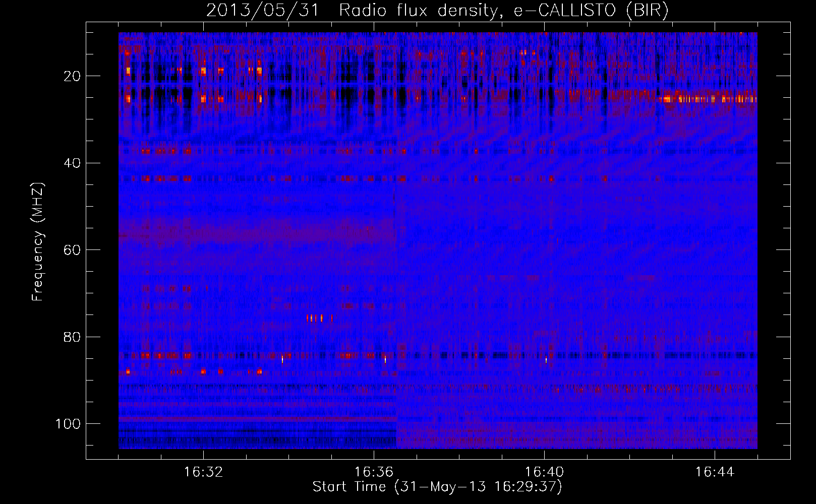
Task: Click the 40 MHz frequency tick label
Action: (73, 163)
